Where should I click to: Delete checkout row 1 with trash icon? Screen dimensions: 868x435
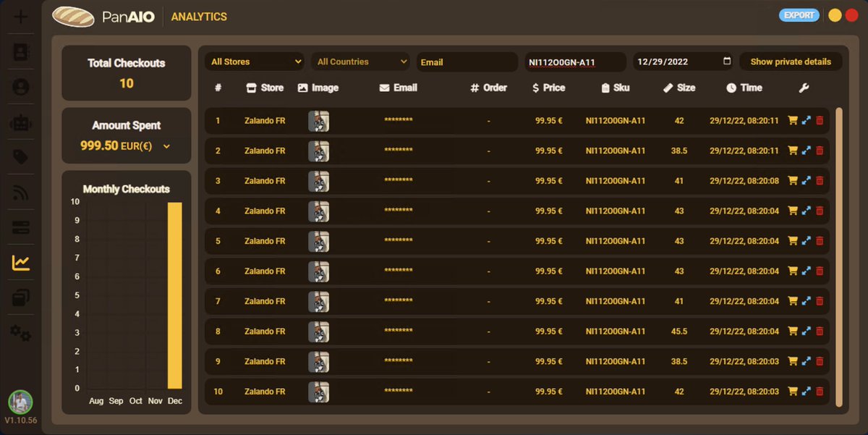pos(820,121)
